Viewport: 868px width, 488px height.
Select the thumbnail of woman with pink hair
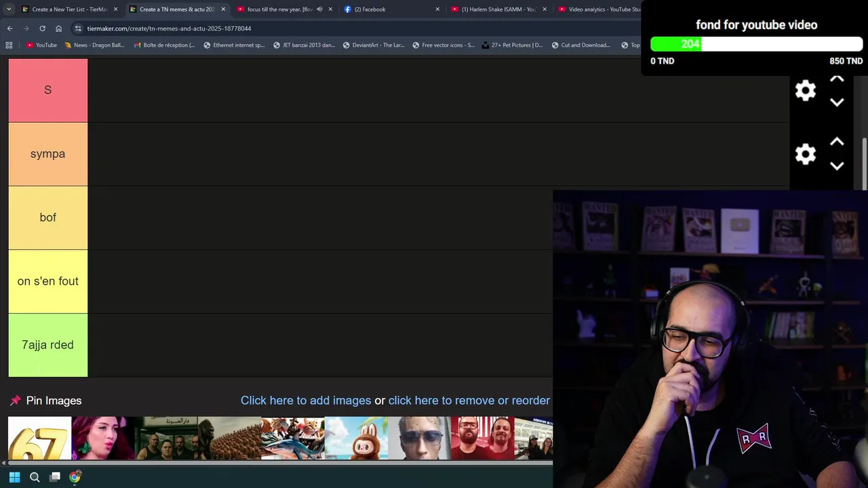coord(103,439)
